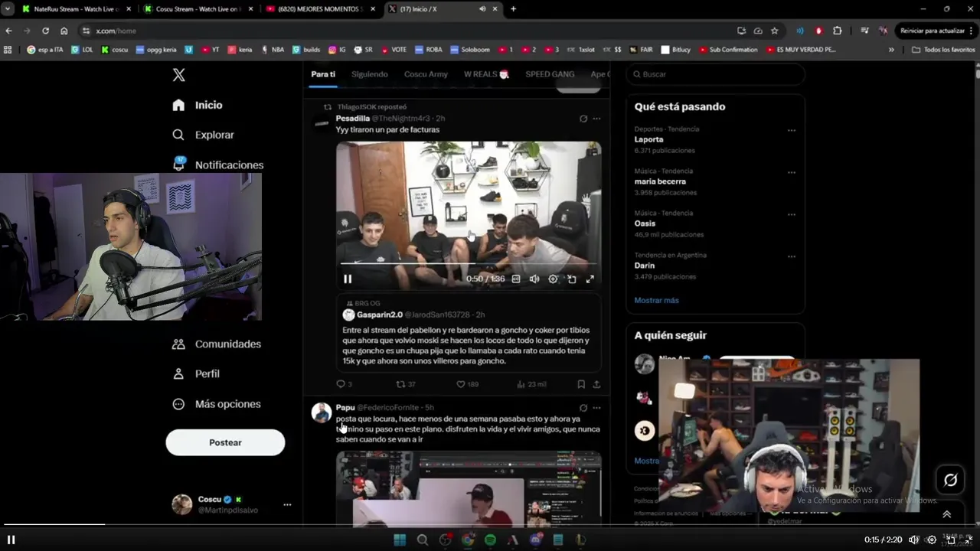This screenshot has height=551, width=980.
Task: Reload the page in browser
Action: tap(45, 31)
